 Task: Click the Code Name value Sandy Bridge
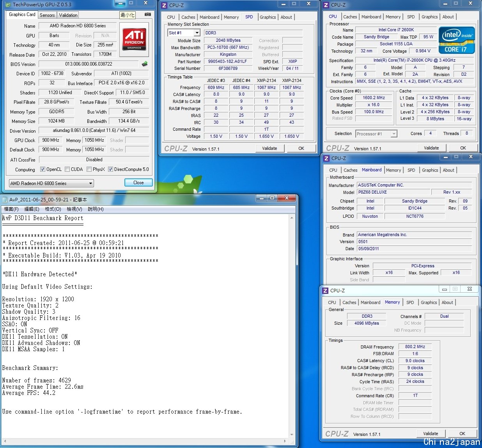[376, 37]
